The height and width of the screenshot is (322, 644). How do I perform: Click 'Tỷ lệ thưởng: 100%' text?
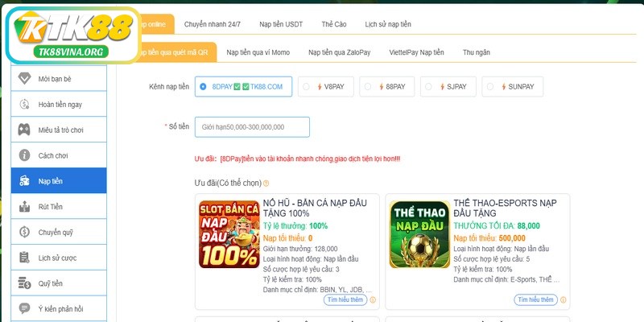(x=295, y=226)
